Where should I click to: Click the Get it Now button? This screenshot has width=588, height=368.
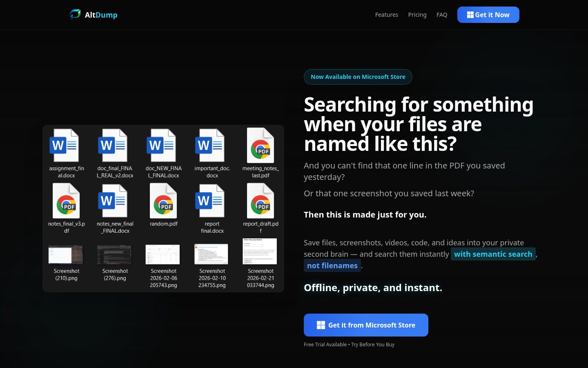click(488, 15)
